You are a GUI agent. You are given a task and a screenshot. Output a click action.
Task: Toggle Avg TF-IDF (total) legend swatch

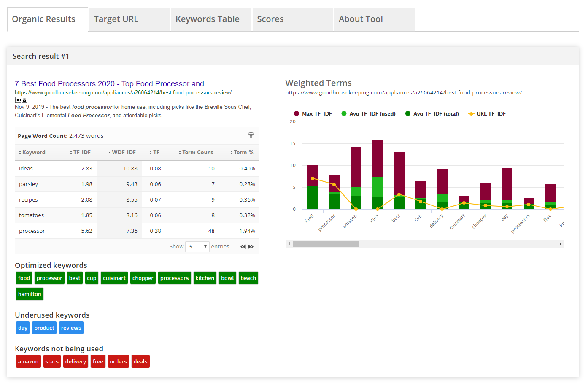coord(408,114)
